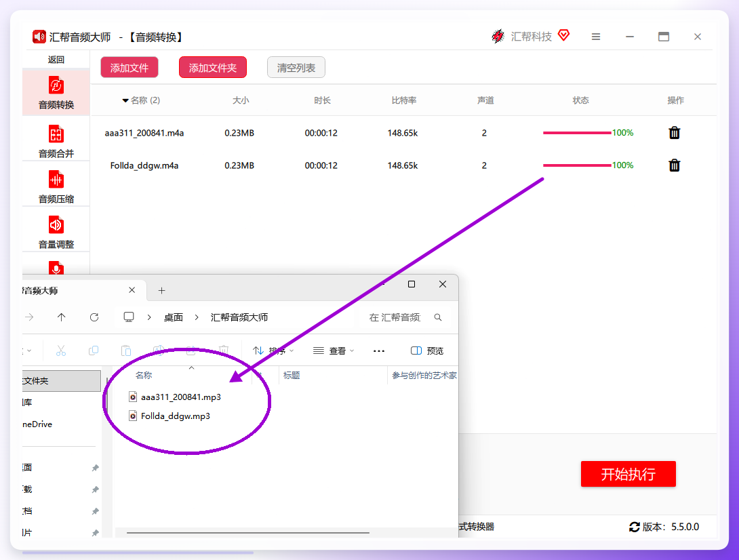Click progress bar of aaa311_200841.m4a
The height and width of the screenshot is (560, 739).
(x=577, y=133)
